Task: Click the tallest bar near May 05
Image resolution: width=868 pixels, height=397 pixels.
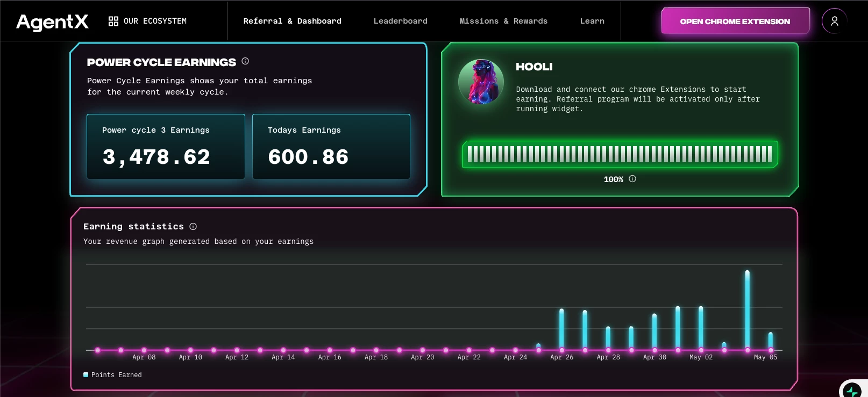Action: pos(747,310)
